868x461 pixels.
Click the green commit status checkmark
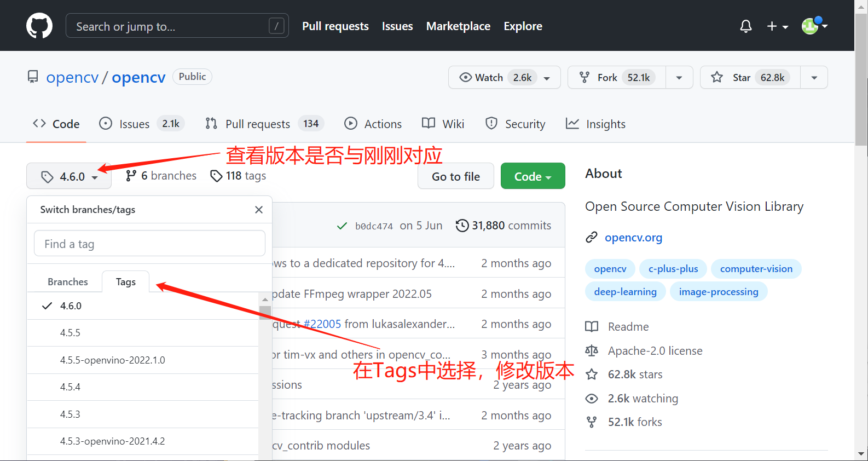342,226
